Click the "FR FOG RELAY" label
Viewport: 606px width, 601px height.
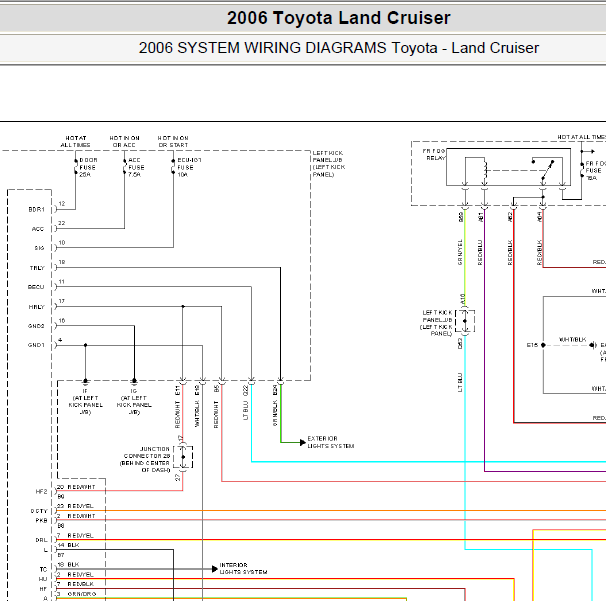(x=434, y=154)
